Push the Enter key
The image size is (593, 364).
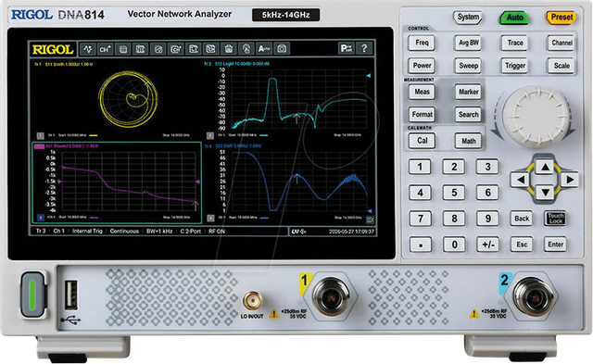[556, 245]
